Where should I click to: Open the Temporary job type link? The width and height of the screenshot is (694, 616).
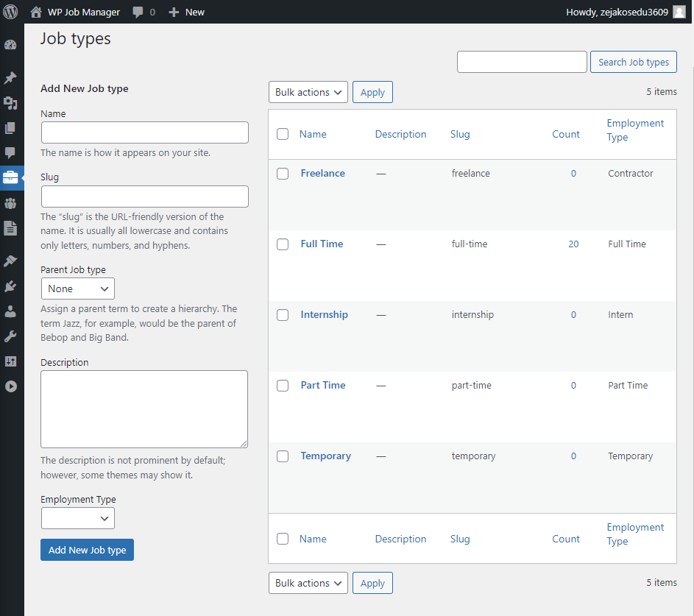pyautogui.click(x=326, y=456)
